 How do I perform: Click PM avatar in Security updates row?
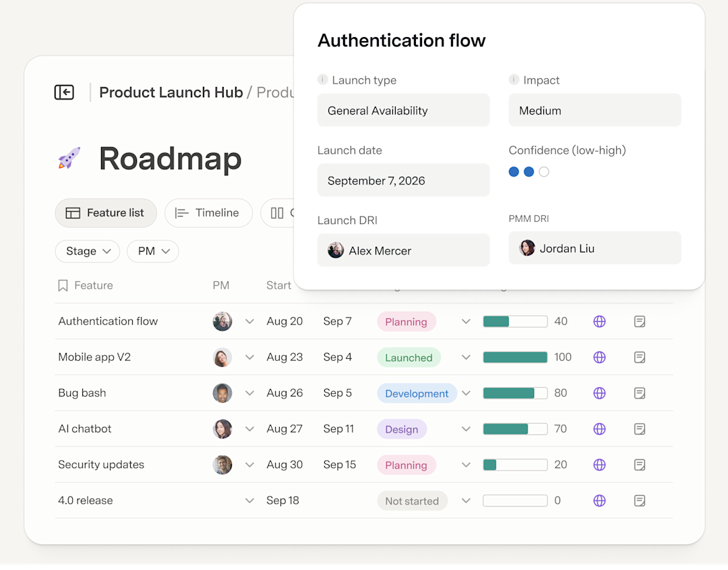pyautogui.click(x=222, y=464)
